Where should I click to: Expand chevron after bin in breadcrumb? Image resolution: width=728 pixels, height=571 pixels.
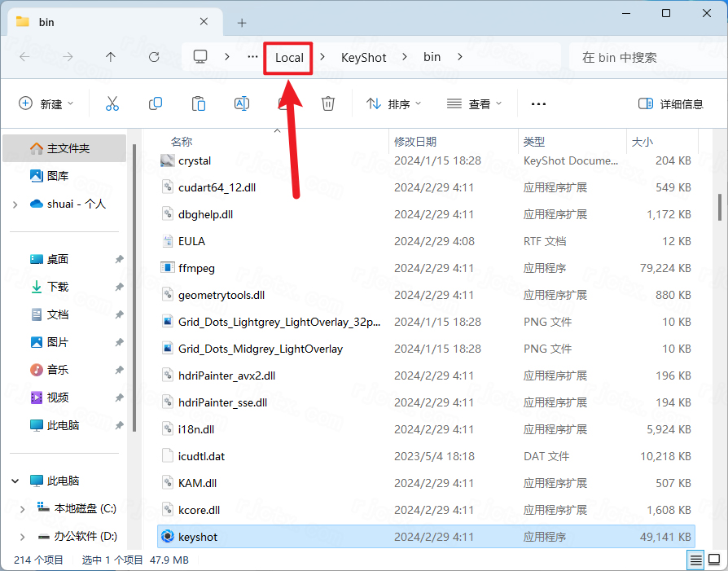pos(459,57)
